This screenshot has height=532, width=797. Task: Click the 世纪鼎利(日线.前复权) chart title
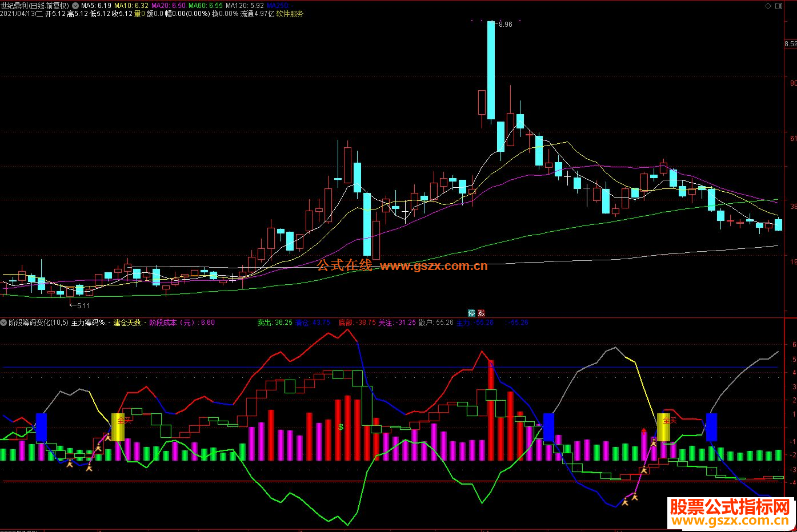35,6
